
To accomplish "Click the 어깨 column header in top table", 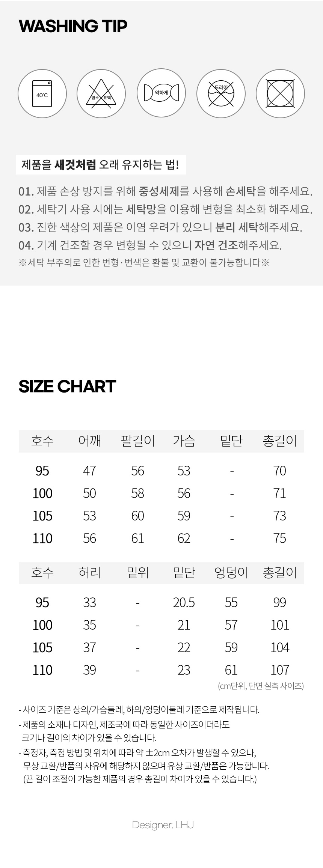I will point(89,441).
